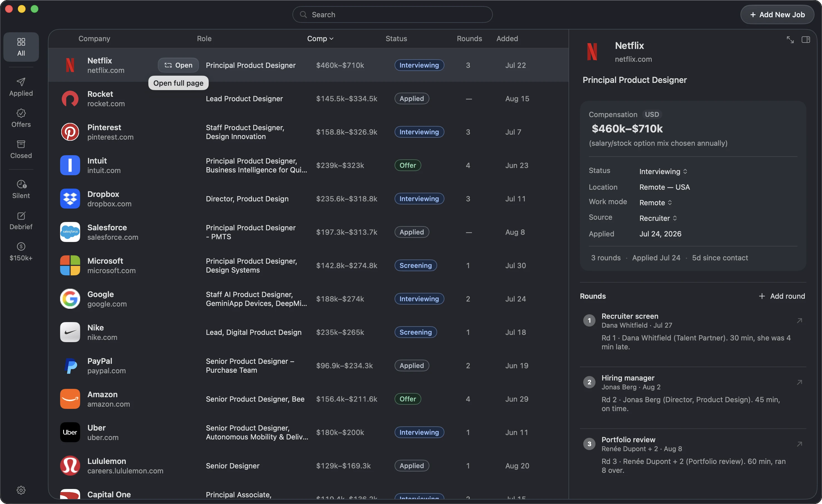The image size is (822, 504).
Task: Click the USD currency tag
Action: [652, 114]
